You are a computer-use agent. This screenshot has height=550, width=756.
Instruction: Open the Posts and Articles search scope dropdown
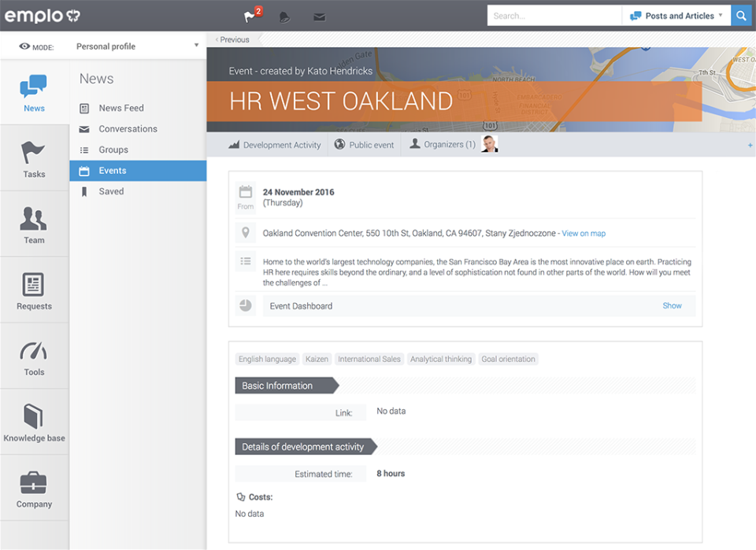point(676,15)
